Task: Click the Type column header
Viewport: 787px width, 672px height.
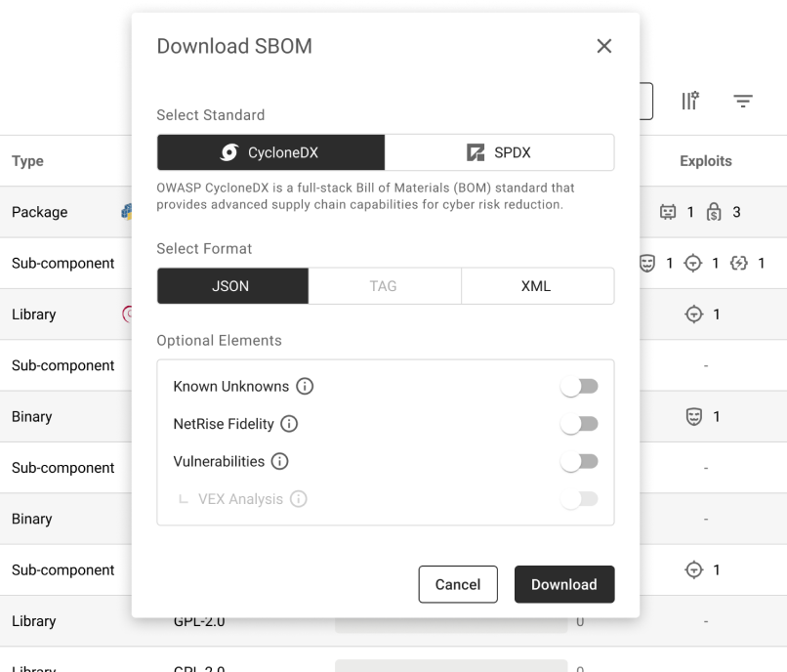Action: [x=27, y=161]
